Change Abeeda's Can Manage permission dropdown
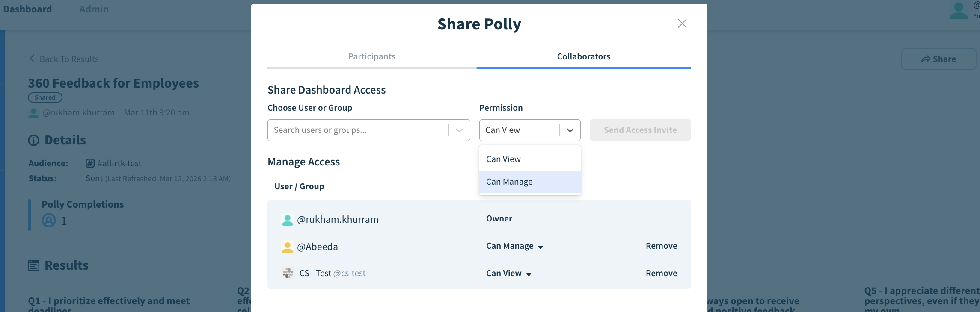 (514, 246)
